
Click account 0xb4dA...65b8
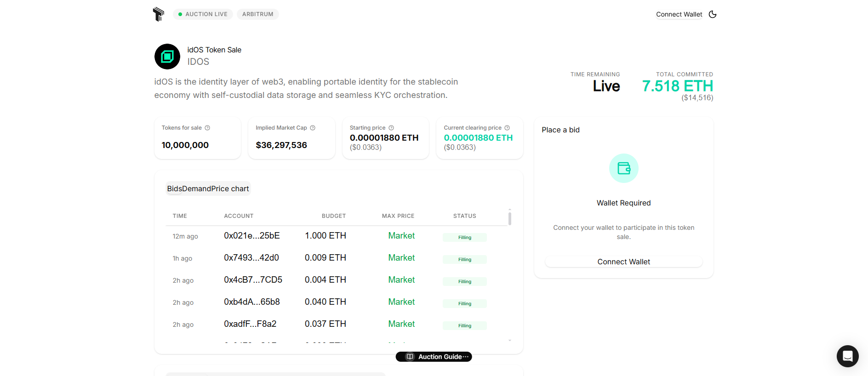click(252, 302)
